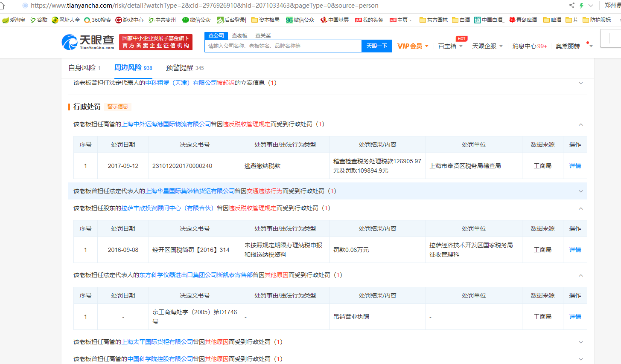Open the 360搜索 bookmark
This screenshot has height=364, width=621.
(98, 20)
